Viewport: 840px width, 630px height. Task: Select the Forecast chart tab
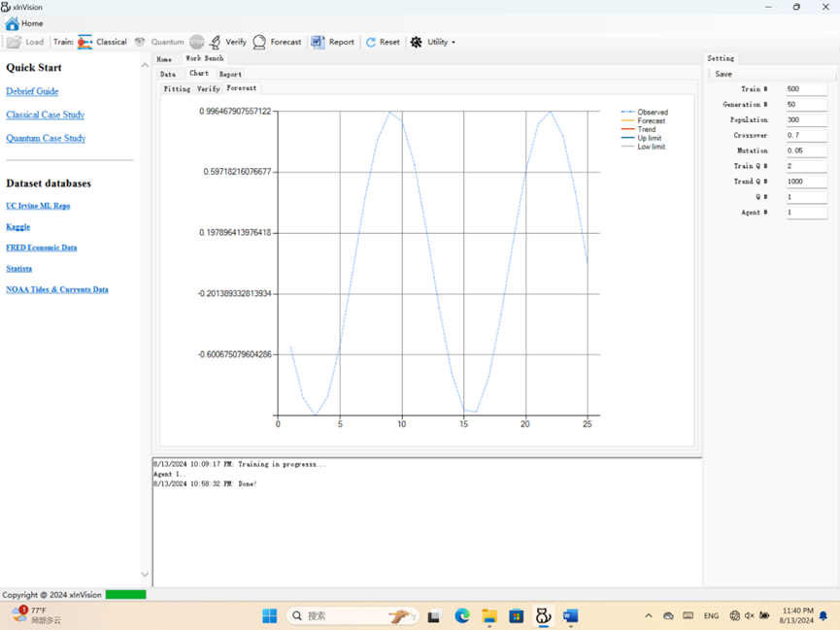242,88
